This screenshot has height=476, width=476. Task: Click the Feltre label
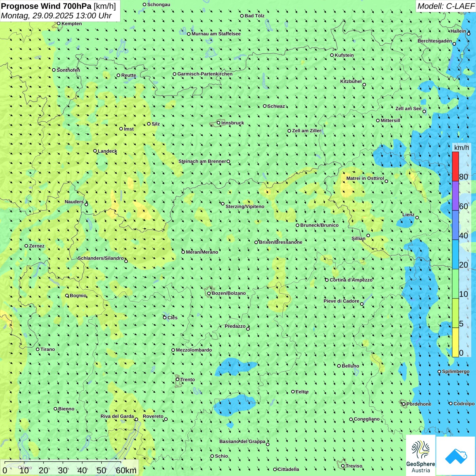point(302,392)
